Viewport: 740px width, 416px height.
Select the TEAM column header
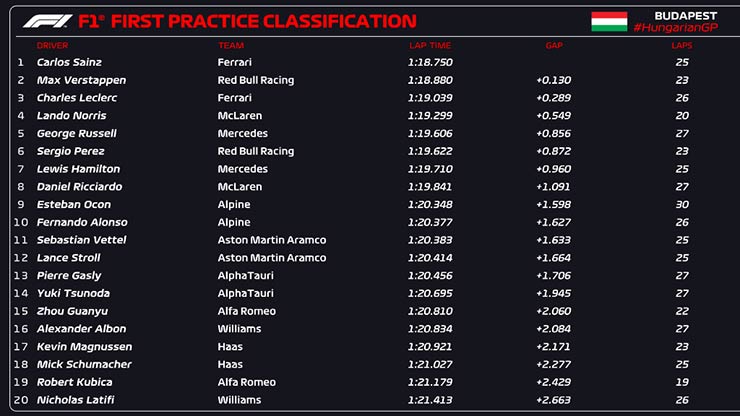coord(230,45)
